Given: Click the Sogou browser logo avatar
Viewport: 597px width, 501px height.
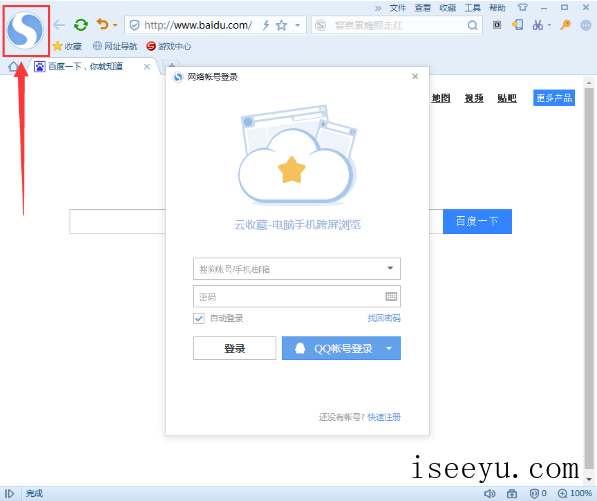Looking at the screenshot, I should [26, 30].
